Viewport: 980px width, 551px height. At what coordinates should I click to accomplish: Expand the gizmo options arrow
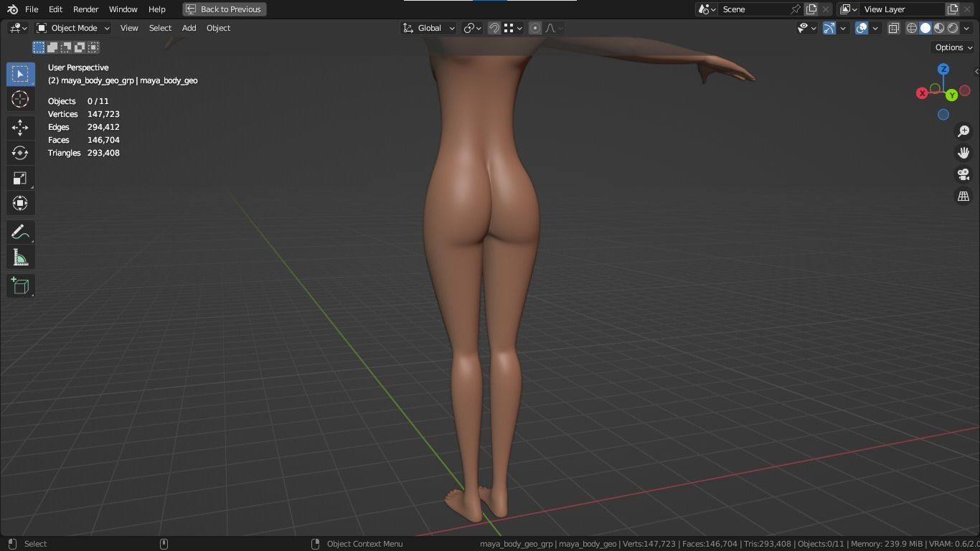(x=843, y=28)
